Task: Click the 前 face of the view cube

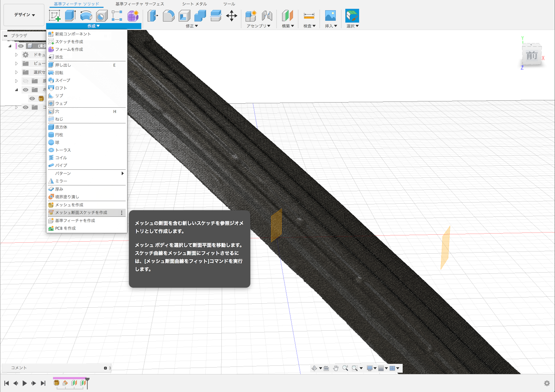Action: [x=532, y=56]
